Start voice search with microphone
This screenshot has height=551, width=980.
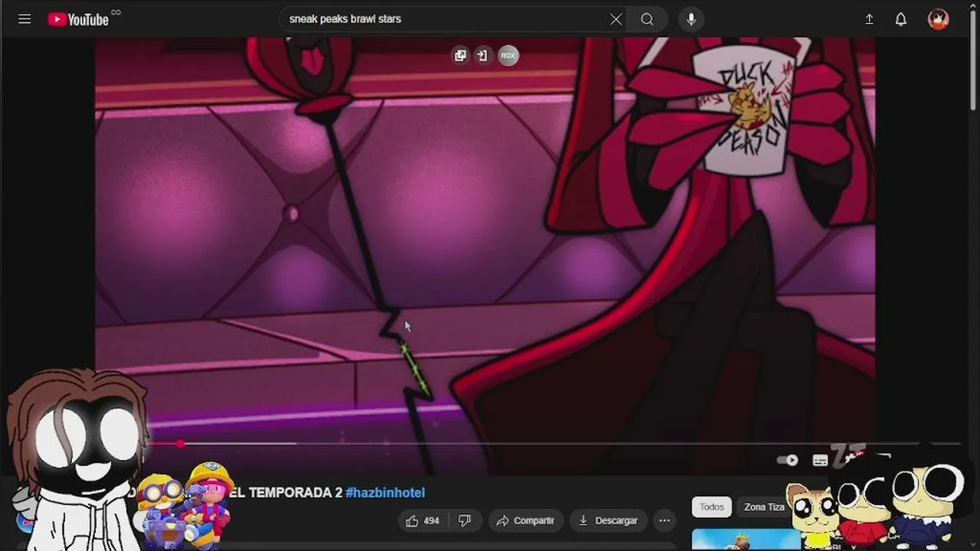click(x=691, y=19)
